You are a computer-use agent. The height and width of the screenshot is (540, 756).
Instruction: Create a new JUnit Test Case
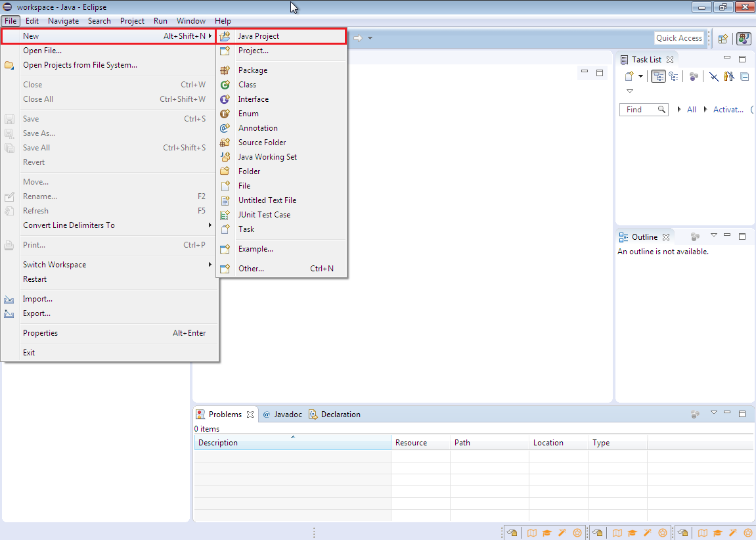(282, 215)
